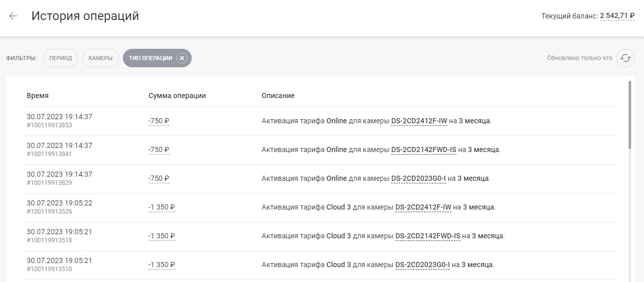Open the Тип операции filter chip
The width and height of the screenshot is (644, 282).
[151, 58]
